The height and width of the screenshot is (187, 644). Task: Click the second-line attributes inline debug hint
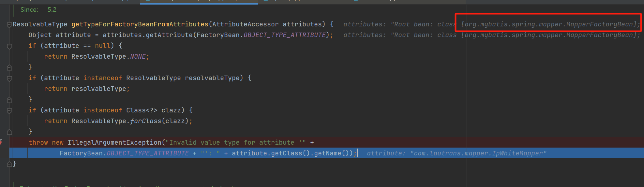point(492,35)
